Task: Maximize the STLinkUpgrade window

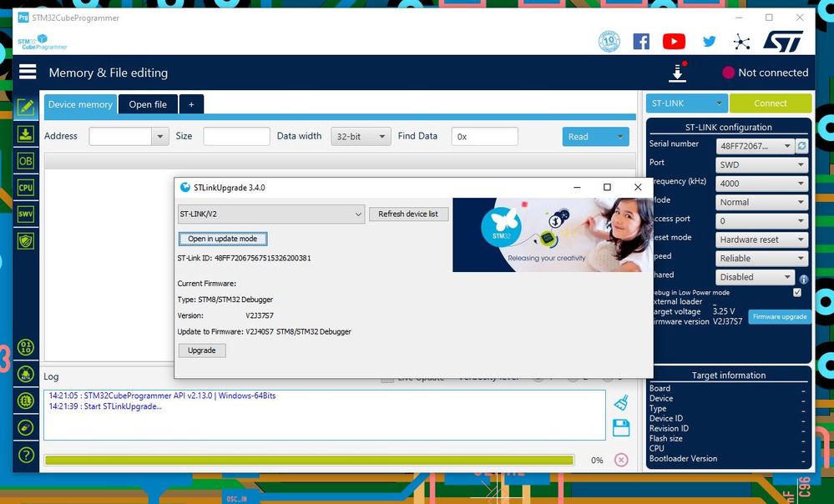Action: [x=607, y=187]
